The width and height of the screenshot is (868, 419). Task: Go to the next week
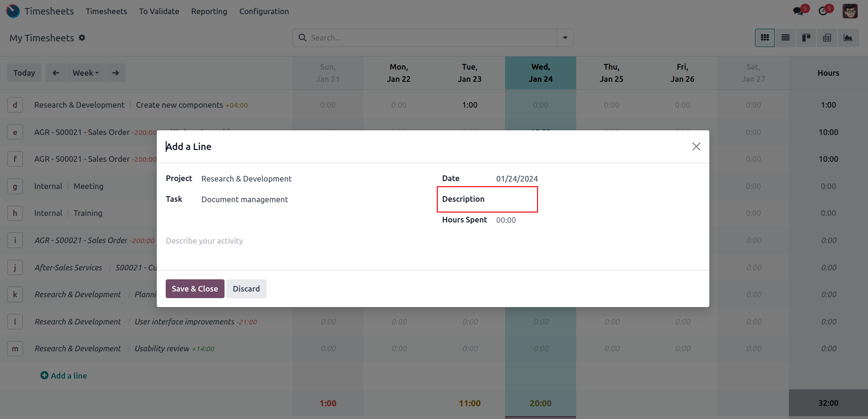click(115, 73)
